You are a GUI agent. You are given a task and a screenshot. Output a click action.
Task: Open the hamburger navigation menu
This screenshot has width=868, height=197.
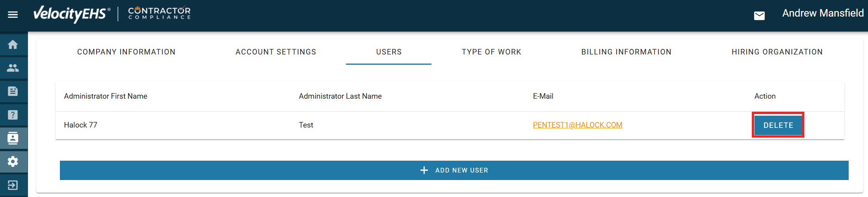[x=13, y=15]
